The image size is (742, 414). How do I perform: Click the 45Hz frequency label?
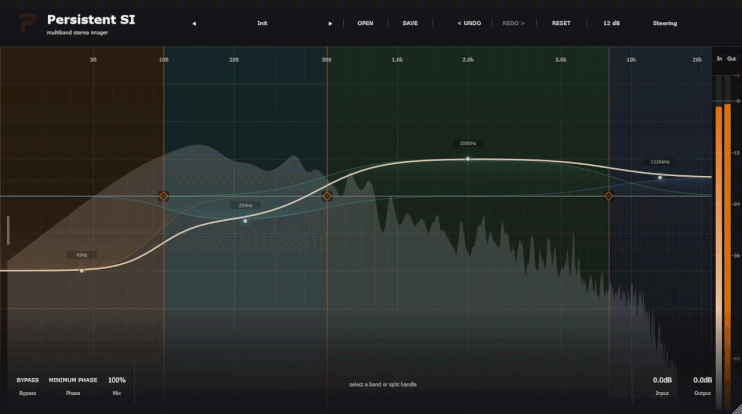81,255
